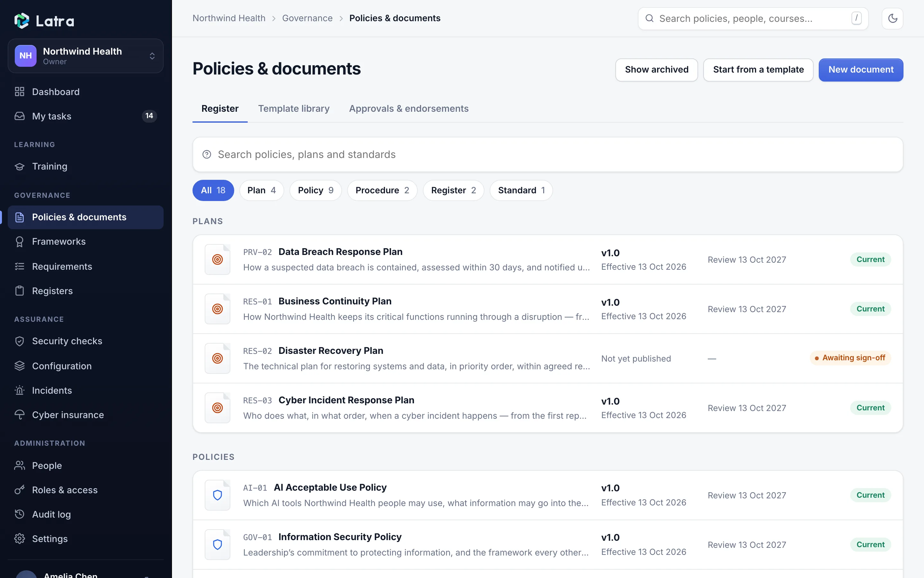Click the AI Acceptable Use Policy shield icon
924x578 pixels.
[x=217, y=495]
